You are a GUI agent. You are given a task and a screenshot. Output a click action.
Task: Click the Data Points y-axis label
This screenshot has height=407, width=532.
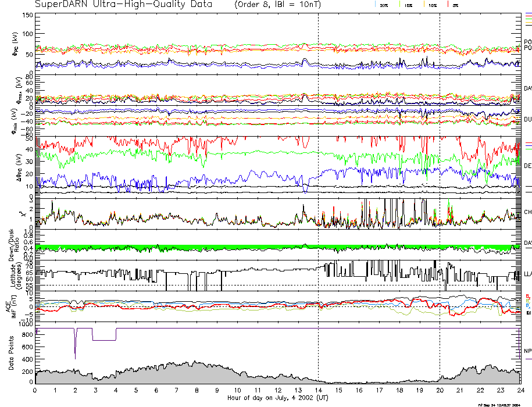[x=12, y=353]
